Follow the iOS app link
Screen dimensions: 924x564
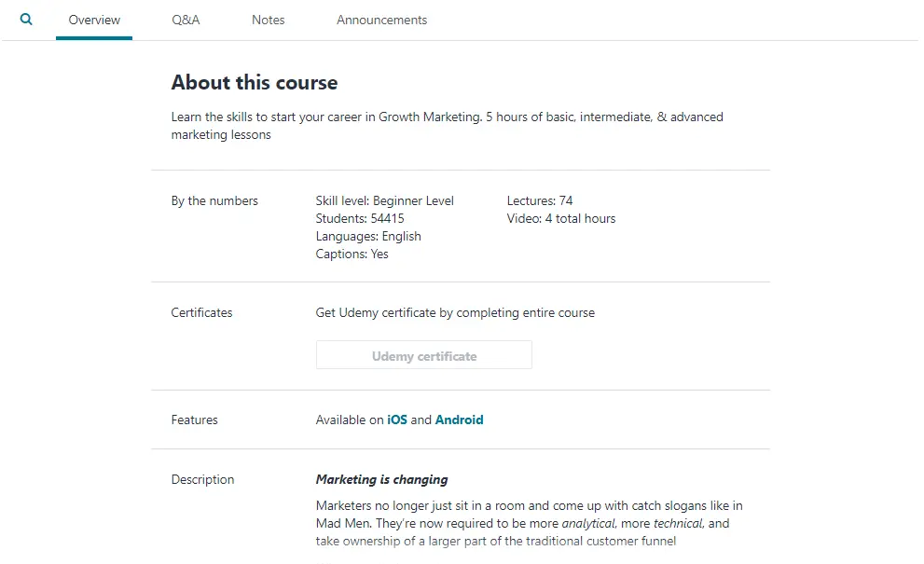click(397, 420)
